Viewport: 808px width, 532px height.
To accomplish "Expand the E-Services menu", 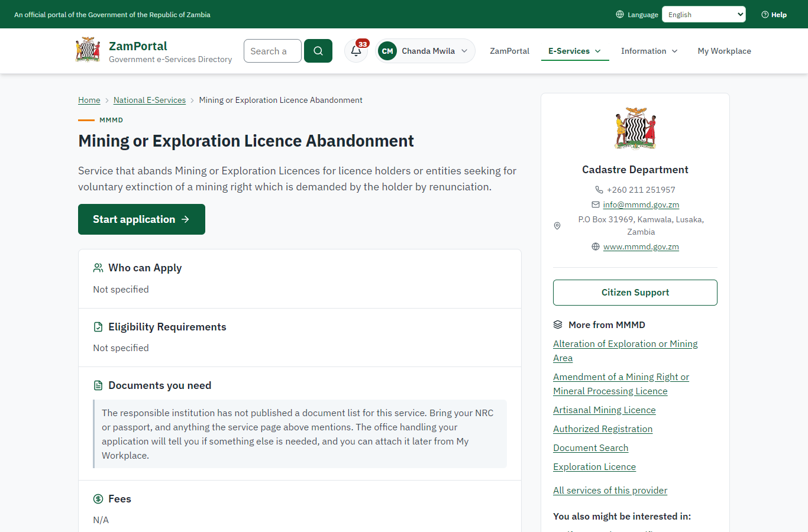I will (575, 51).
